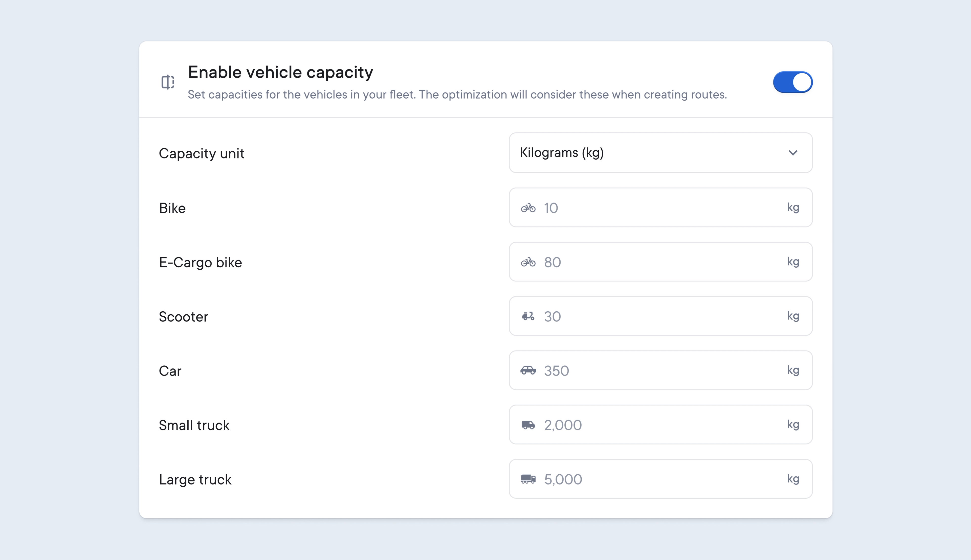Click the kg suffix in Bike field
Viewport: 971px width, 560px height.
[793, 208]
